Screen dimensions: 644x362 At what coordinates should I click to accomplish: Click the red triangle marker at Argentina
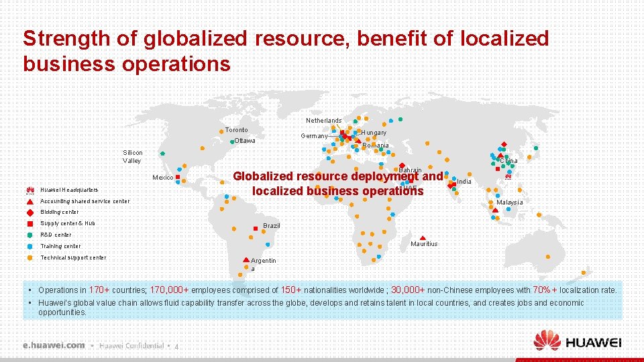(x=246, y=260)
